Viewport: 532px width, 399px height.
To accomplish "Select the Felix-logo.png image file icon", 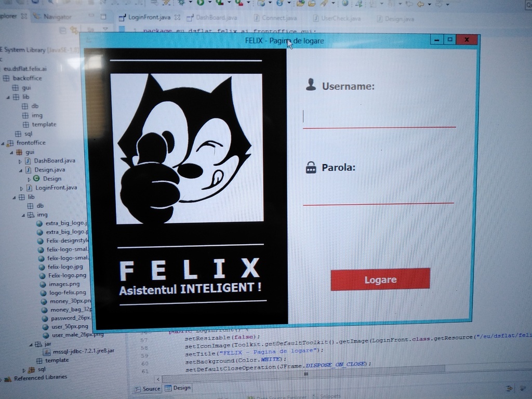I will click(41, 275).
